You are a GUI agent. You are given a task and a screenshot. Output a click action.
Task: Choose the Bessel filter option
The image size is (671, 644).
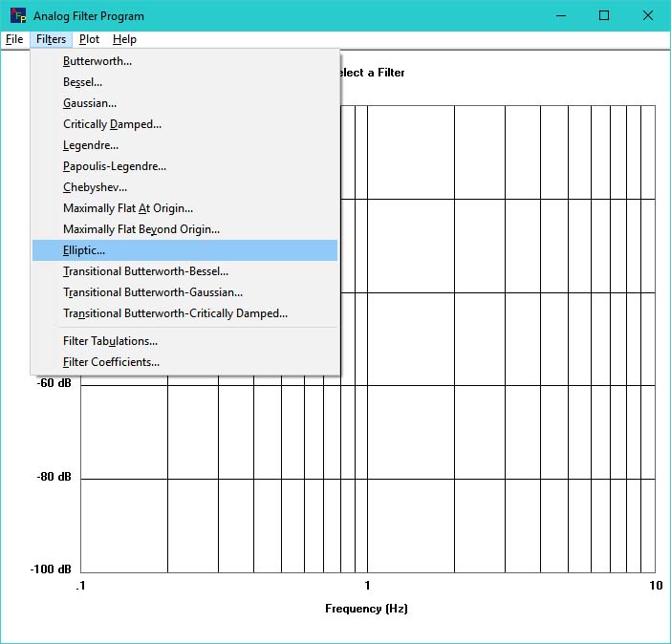(83, 82)
